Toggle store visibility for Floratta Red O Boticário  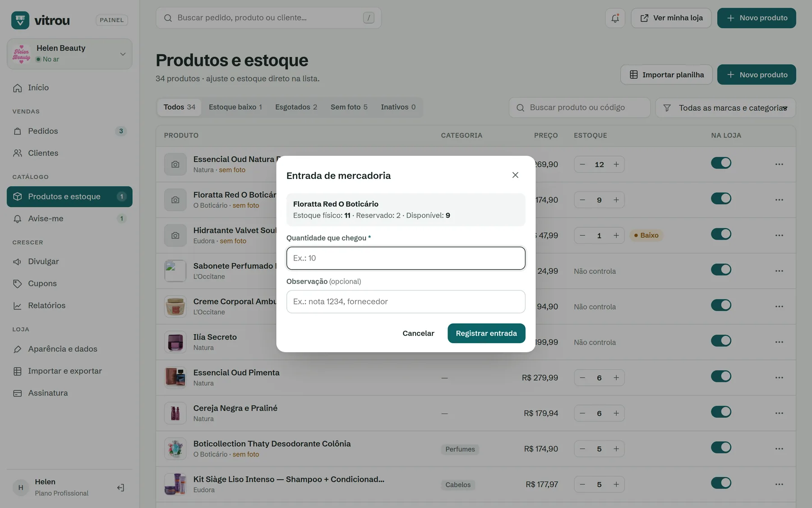coord(721,199)
